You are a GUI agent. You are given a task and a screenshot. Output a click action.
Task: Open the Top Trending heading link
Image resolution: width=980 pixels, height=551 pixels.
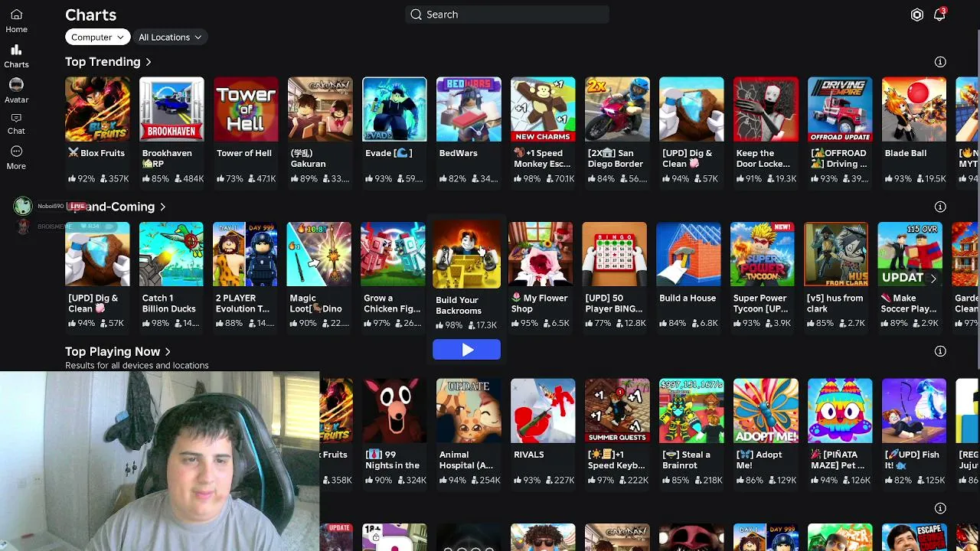[103, 62]
